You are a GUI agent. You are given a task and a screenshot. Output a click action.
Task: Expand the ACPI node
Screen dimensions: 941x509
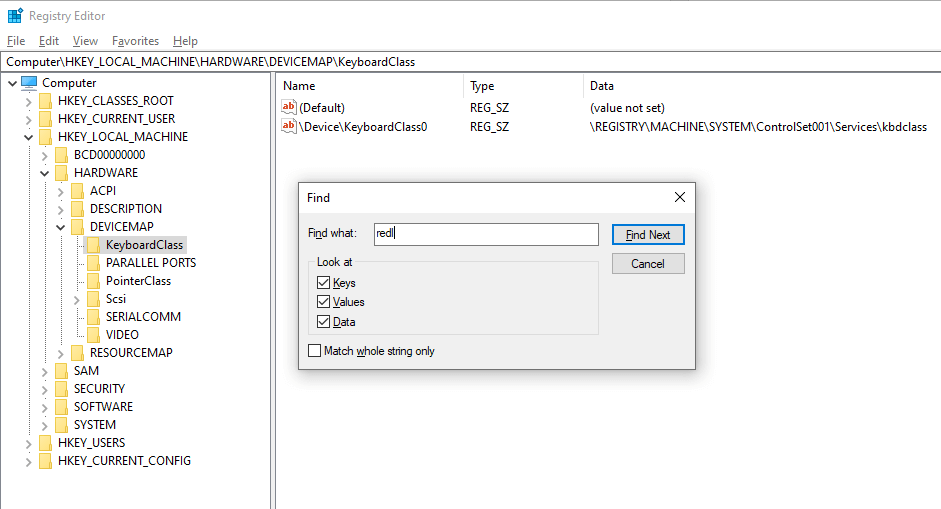click(x=61, y=192)
